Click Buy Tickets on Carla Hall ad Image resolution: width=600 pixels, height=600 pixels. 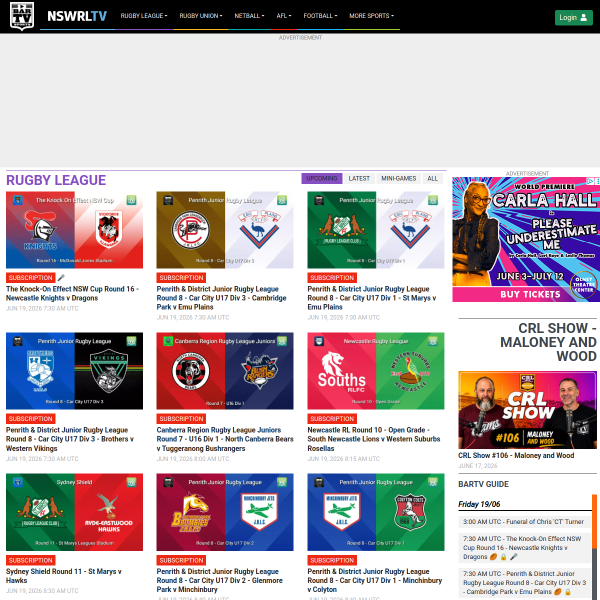530,294
